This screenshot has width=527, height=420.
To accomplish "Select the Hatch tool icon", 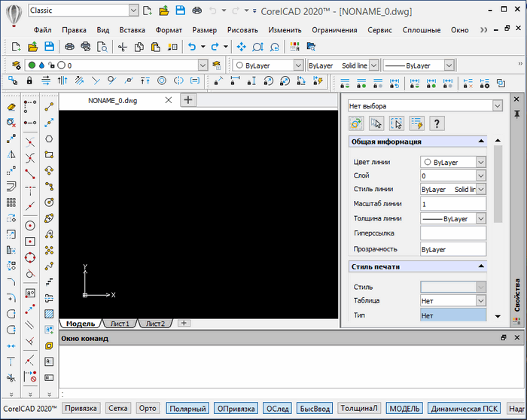I will tap(49, 314).
